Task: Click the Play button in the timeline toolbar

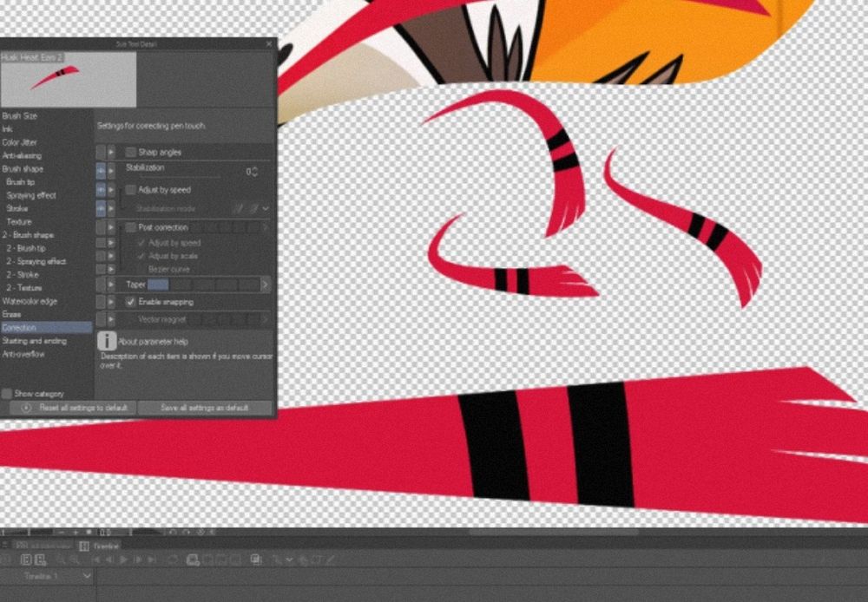Action: coord(123,560)
